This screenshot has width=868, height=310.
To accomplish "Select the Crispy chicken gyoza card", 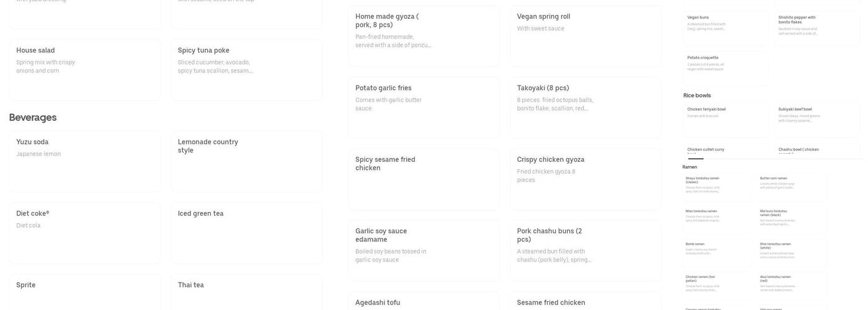I will click(586, 179).
